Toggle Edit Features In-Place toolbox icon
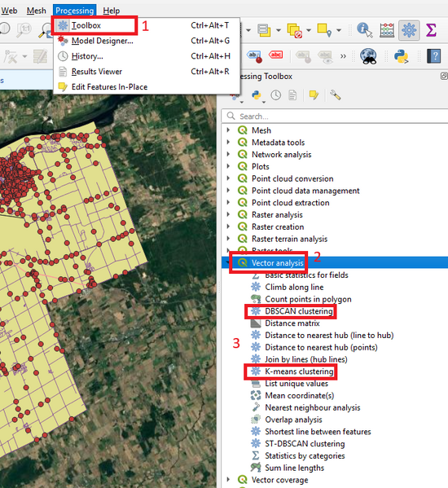This screenshot has height=488, width=448. pos(314,95)
